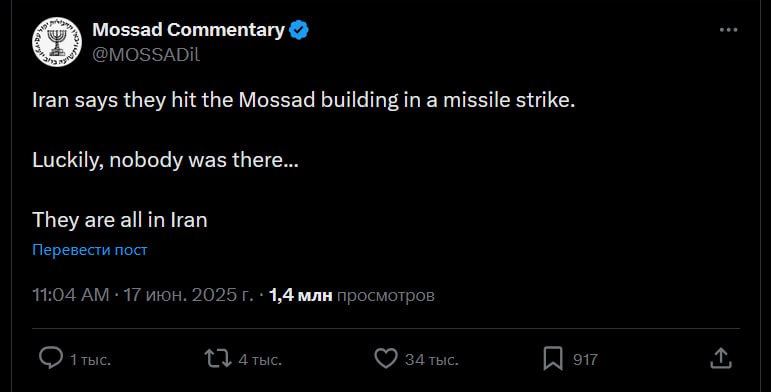Click the 1 тыс. replies count
This screenshot has height=392, width=771.
point(90,360)
